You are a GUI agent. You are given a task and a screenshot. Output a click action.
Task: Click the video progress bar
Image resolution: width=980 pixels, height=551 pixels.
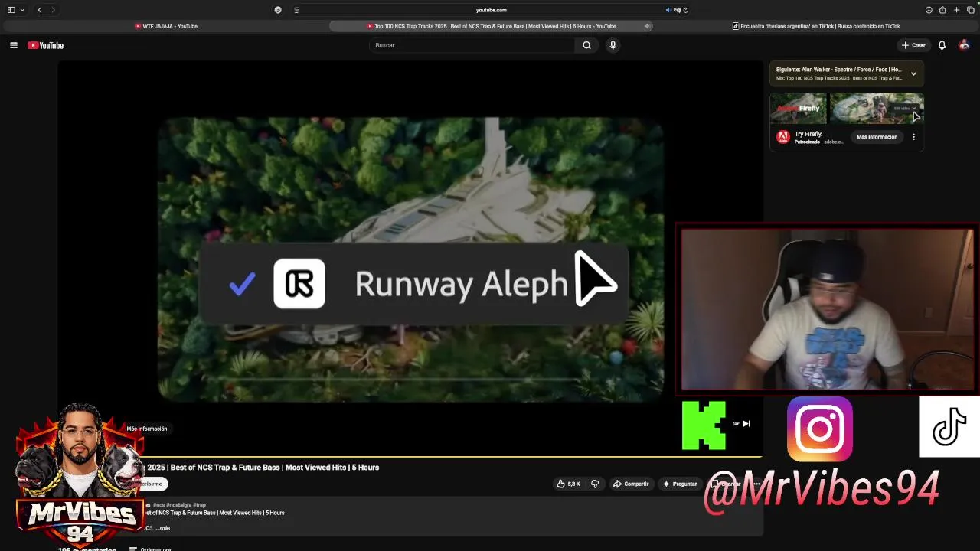coord(410,457)
